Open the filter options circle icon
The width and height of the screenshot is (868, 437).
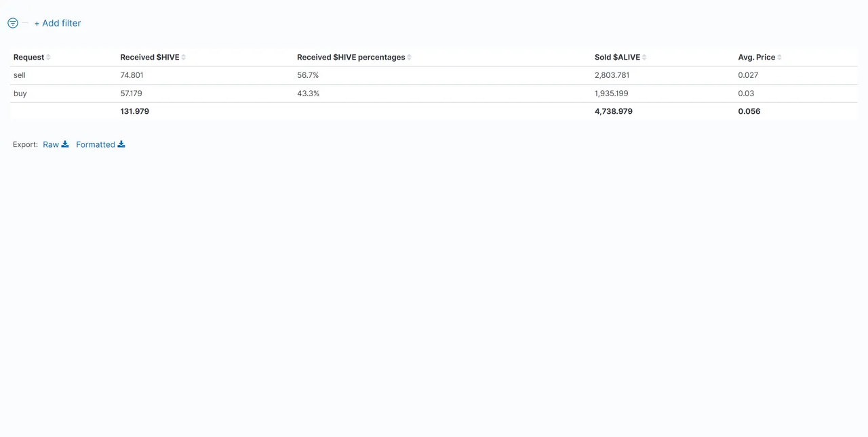point(13,23)
